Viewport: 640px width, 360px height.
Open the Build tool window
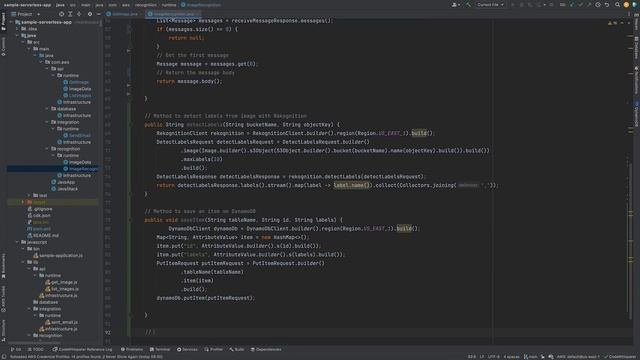click(237, 349)
